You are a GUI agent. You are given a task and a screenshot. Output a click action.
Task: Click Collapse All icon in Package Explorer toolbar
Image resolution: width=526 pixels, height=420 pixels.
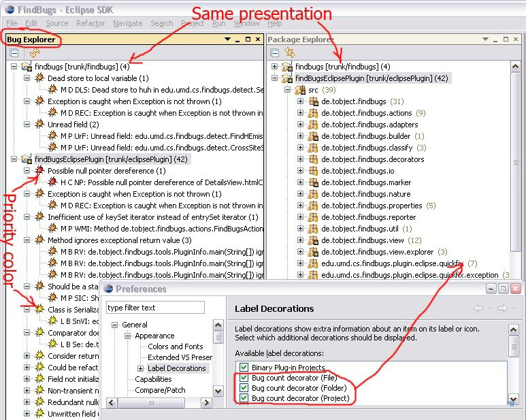coord(275,52)
